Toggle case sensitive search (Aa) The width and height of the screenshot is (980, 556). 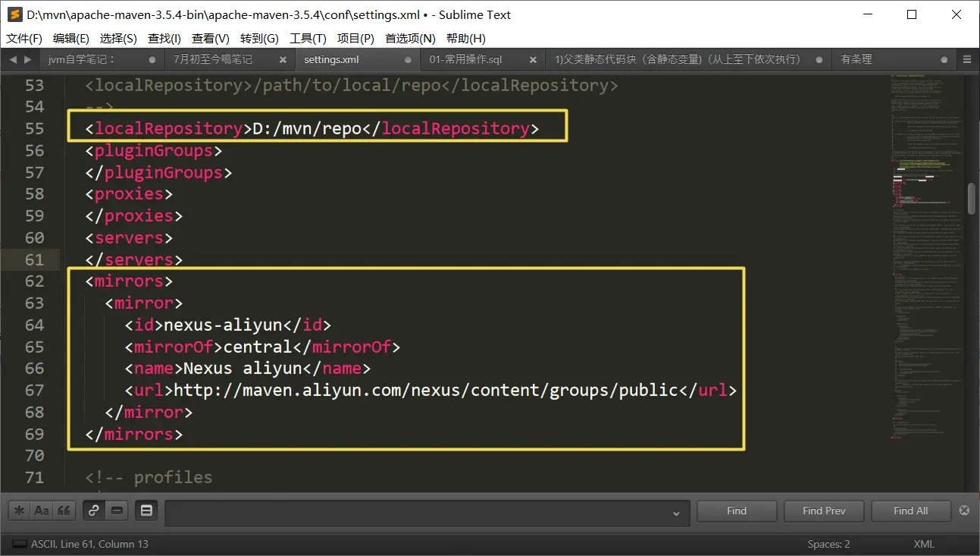(42, 510)
